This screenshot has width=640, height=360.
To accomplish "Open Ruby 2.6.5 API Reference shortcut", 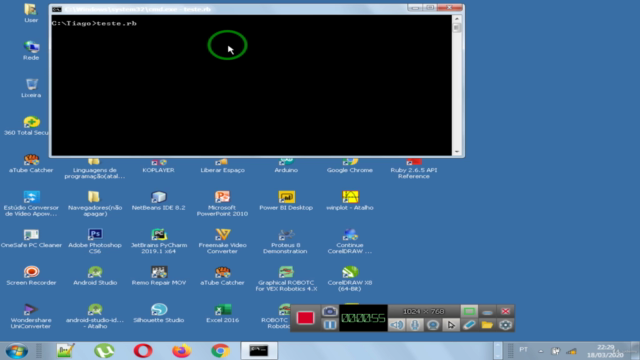I will point(413,169).
